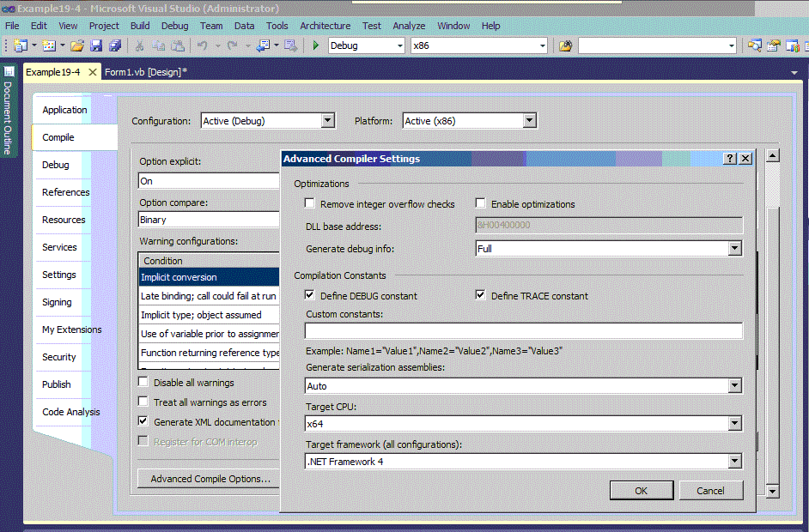The image size is (809, 532).
Task: Open the Analyze menu
Action: (x=409, y=26)
